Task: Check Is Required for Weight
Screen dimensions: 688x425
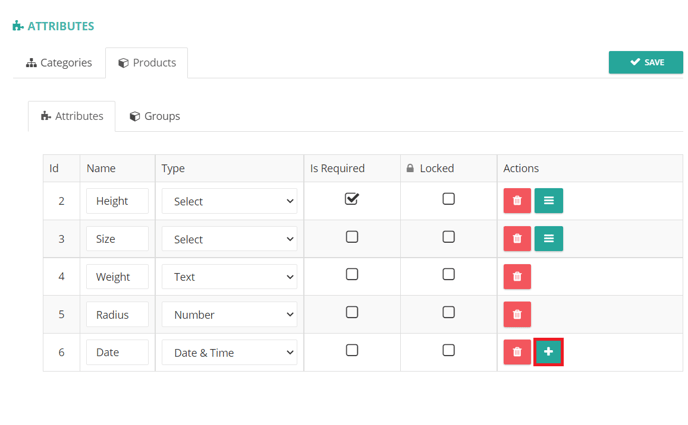Action: click(x=352, y=274)
